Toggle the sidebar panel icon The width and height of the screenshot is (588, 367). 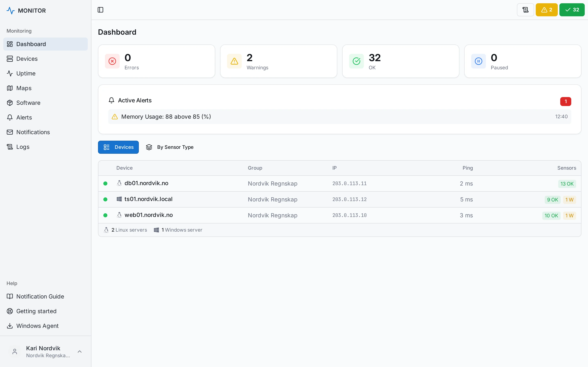(x=100, y=10)
